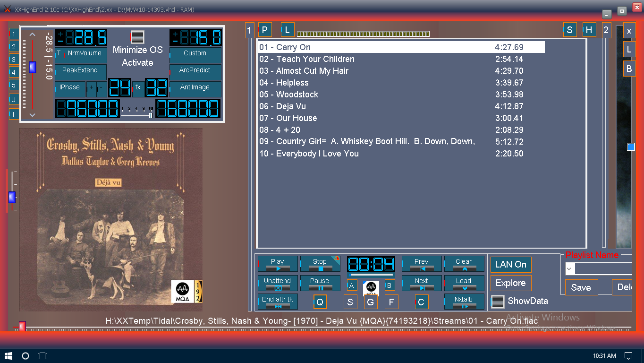Screen dimensions: 644x363
Task: Click the S button above playlist
Action: (570, 30)
